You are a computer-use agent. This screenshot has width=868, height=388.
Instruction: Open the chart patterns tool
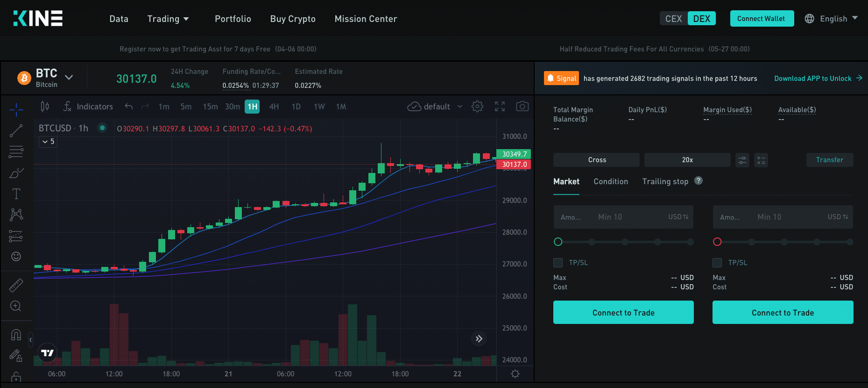tap(16, 215)
